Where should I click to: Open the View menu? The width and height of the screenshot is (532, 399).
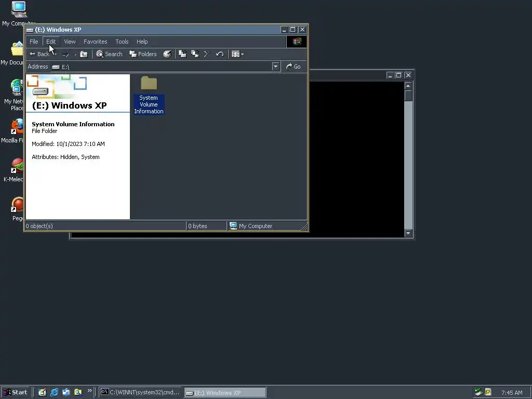[70, 42]
